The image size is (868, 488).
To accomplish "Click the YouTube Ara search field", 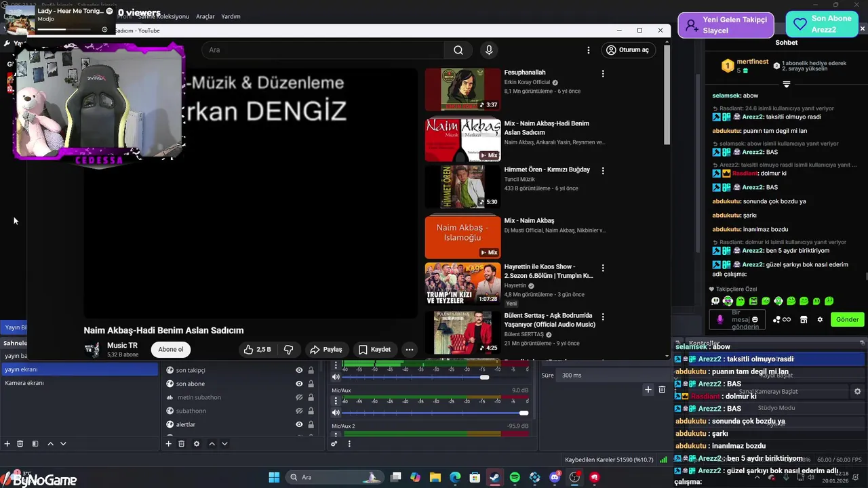I will pos(323,50).
